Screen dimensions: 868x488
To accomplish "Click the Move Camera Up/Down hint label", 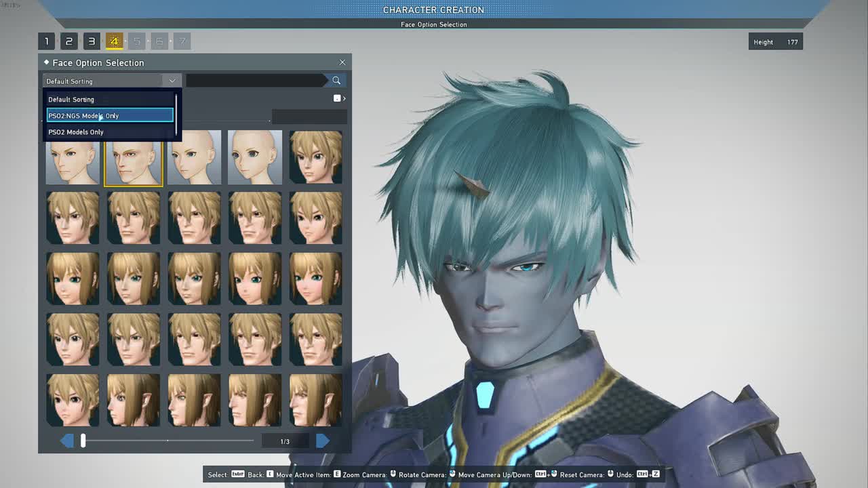I will click(x=495, y=474).
